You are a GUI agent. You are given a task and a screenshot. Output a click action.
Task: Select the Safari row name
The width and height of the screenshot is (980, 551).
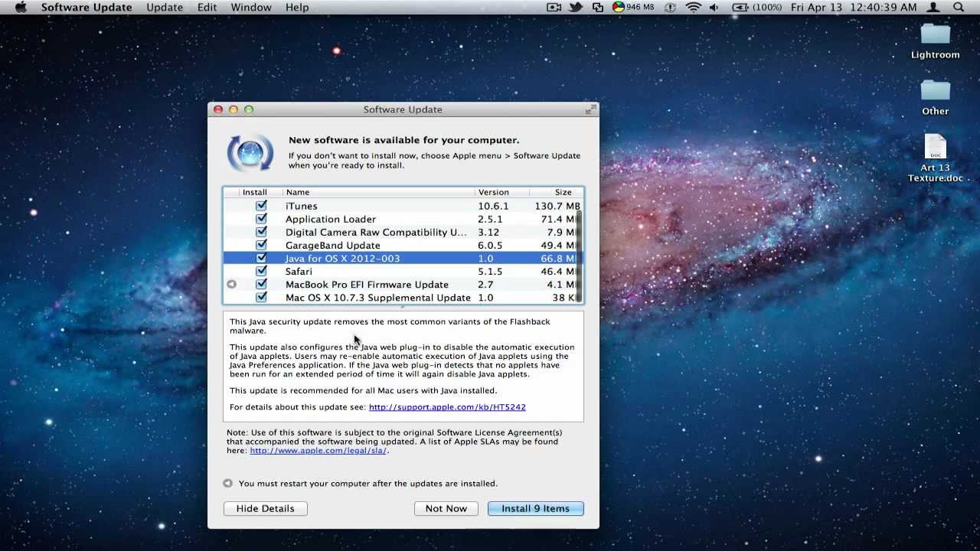[x=299, y=271]
